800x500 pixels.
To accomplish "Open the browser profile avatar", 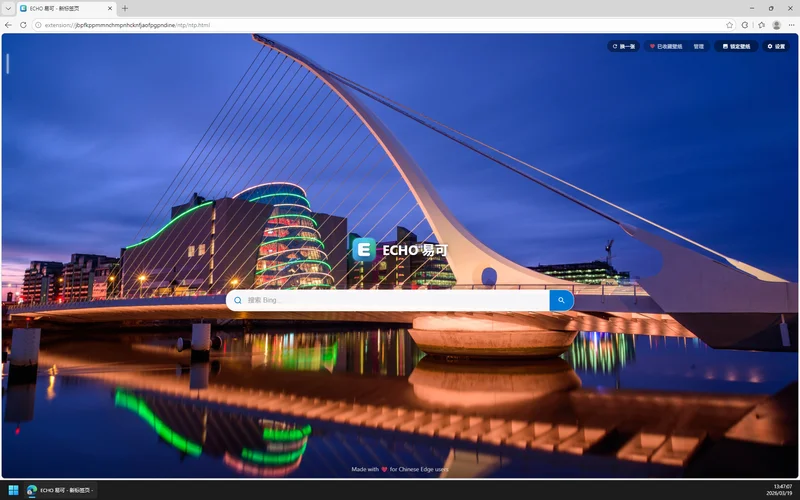I will (x=776, y=24).
